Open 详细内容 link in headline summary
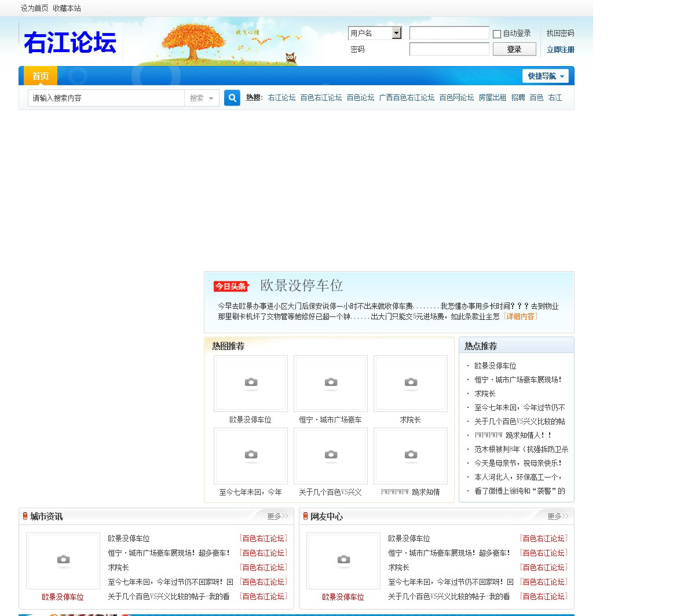 pos(521,316)
